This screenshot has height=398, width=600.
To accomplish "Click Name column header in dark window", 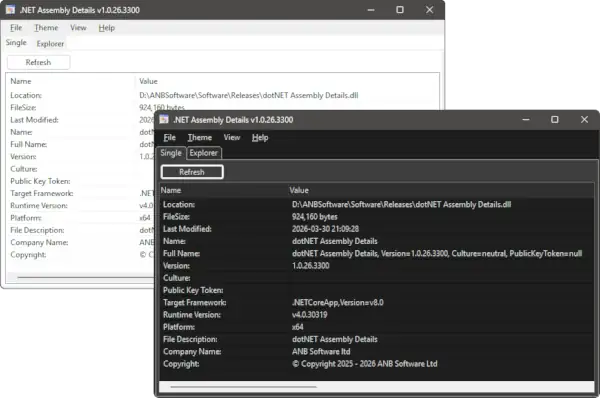I will coord(223,190).
